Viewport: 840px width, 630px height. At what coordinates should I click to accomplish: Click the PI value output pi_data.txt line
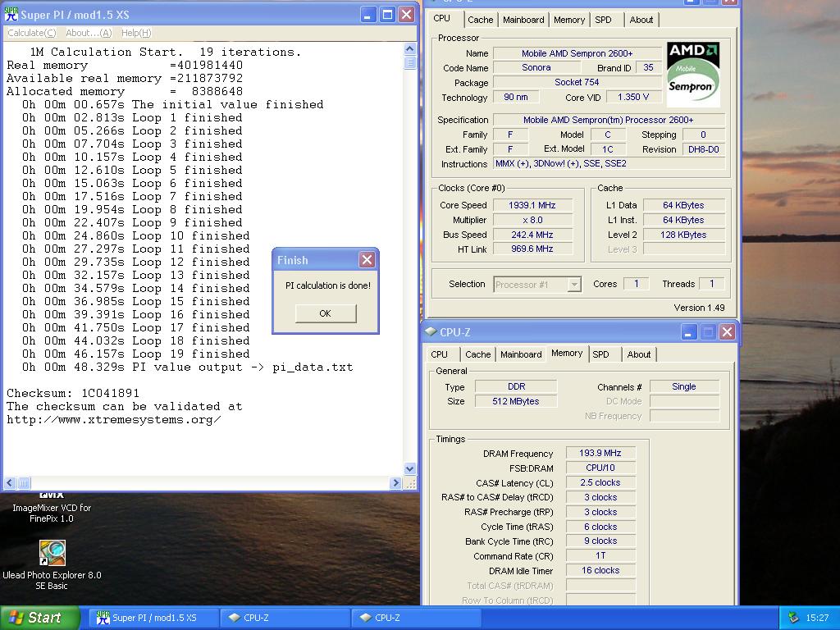[188, 367]
